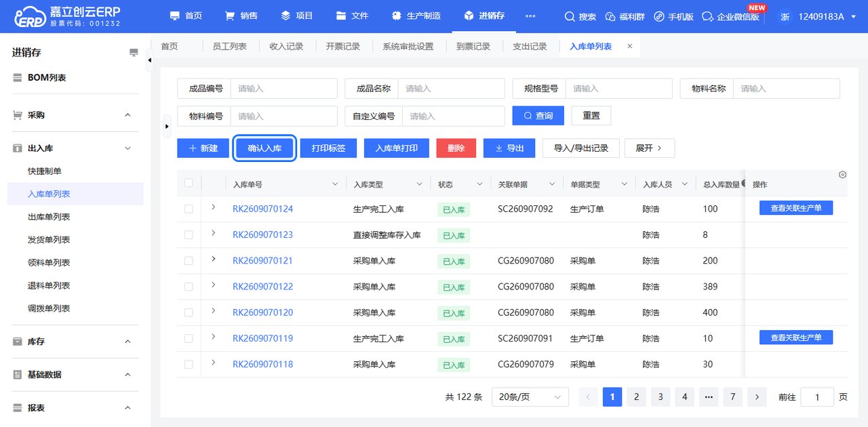Click the 确认入库 button
868x427 pixels.
[264, 148]
